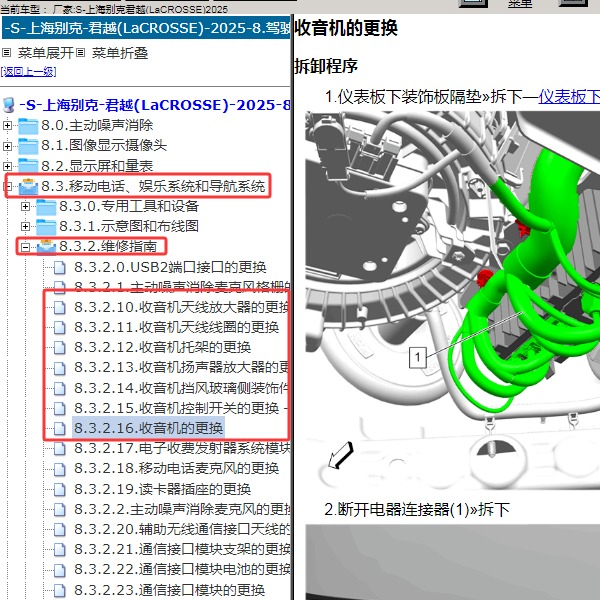
Task: Click document icon for 8.3.2.10 收音机天线放大器
Action: point(60,307)
